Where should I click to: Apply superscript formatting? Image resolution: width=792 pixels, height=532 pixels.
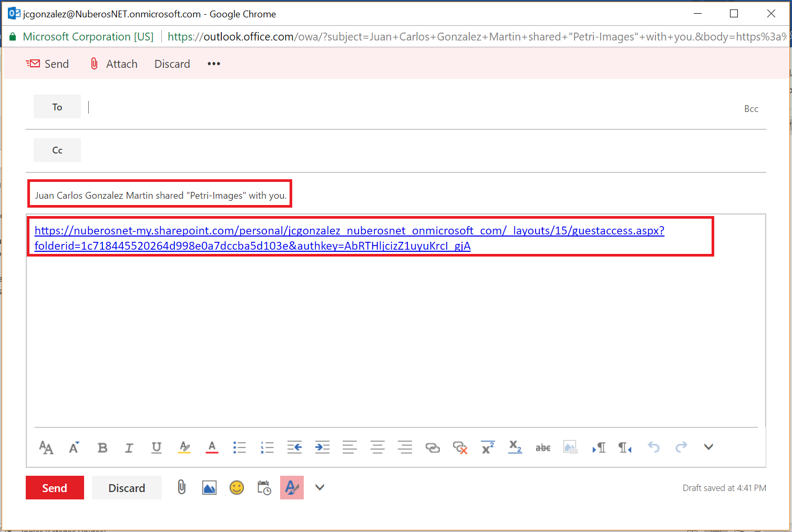coord(488,447)
